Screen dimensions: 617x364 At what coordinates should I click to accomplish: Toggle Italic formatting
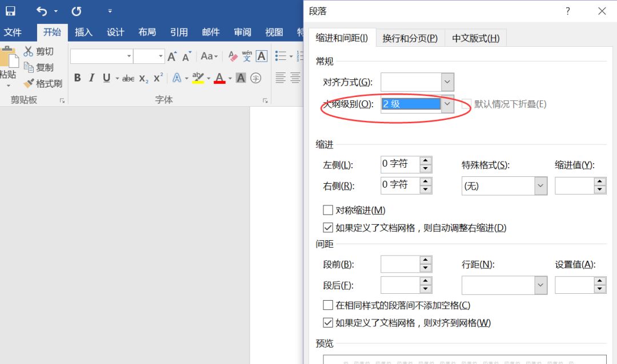click(x=91, y=78)
